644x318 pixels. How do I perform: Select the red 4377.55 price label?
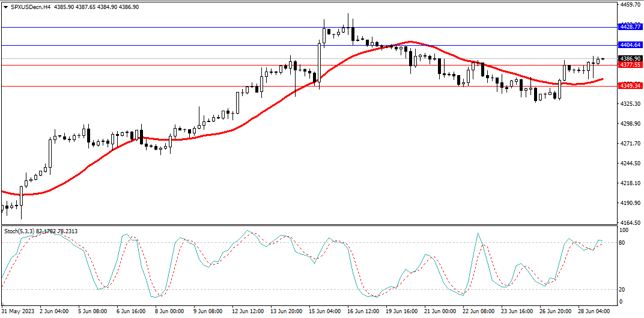tap(630, 65)
